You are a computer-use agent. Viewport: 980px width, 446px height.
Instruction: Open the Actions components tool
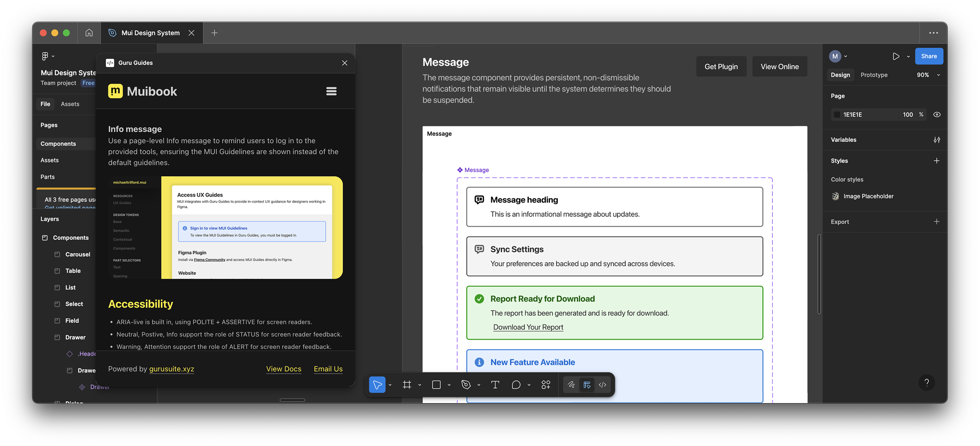pos(546,385)
